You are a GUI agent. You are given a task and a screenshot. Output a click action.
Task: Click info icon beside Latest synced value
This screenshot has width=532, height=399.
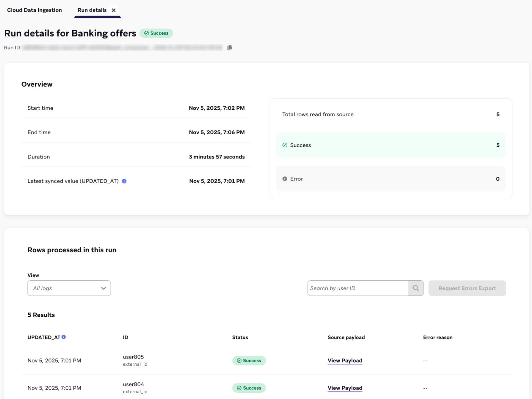pos(124,181)
